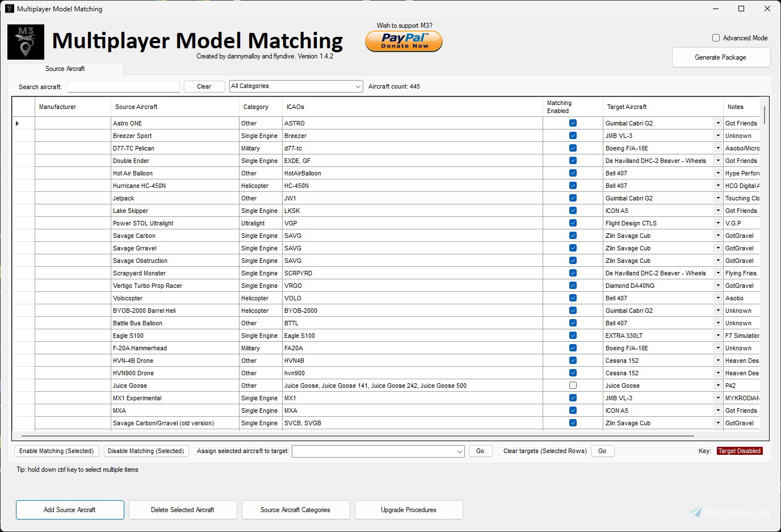The image size is (781, 532).
Task: Click Delete Selected Aircraft
Action: pos(182,509)
